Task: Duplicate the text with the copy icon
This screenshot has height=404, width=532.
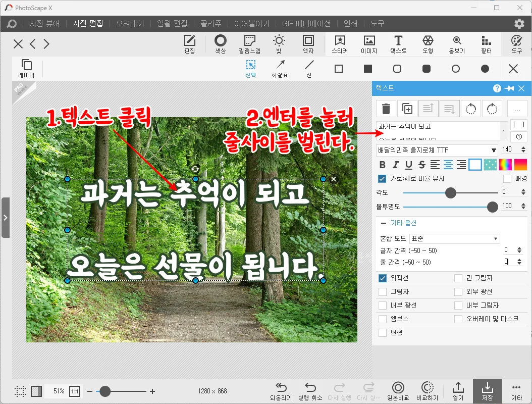Action: [x=407, y=108]
